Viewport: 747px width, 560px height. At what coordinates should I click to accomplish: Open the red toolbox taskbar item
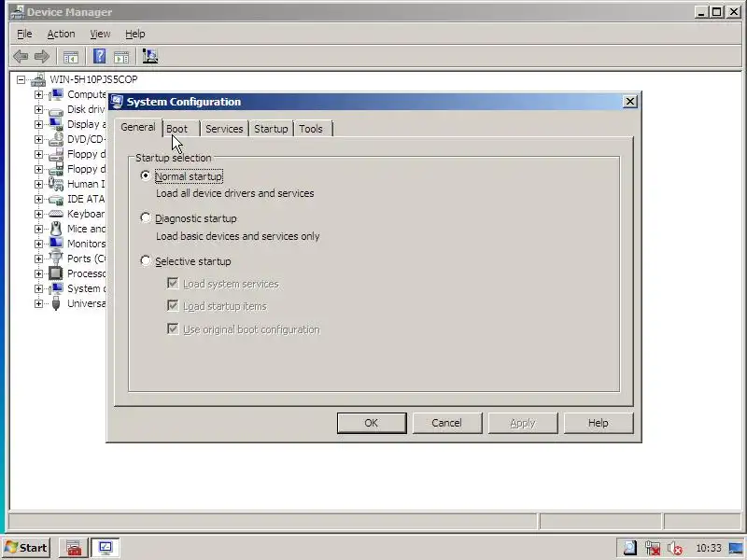74,548
